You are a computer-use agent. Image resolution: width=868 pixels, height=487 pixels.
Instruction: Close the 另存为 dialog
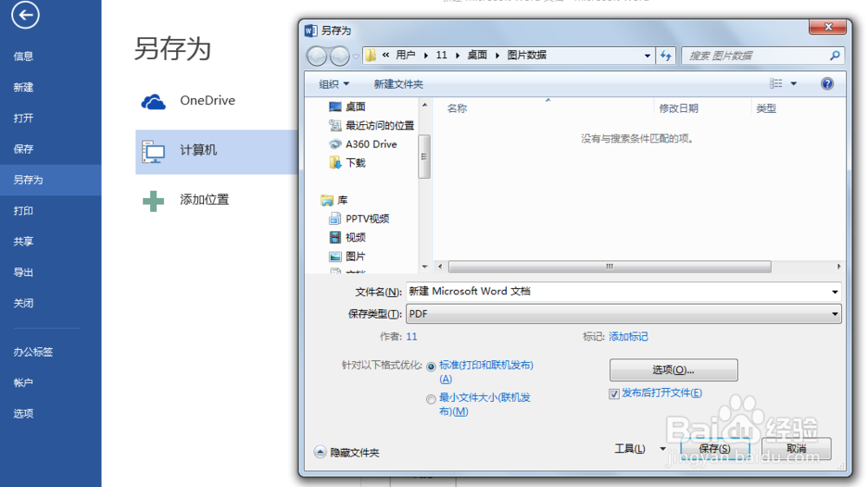tap(828, 27)
